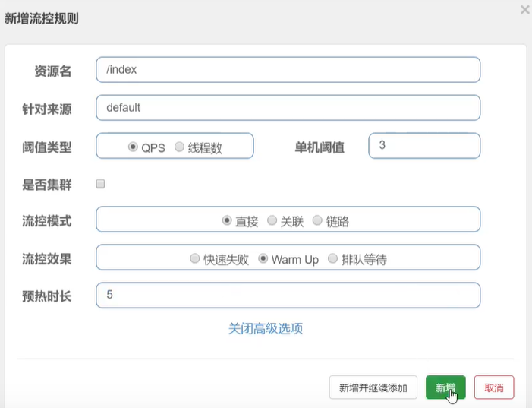Focus the 针对来源 input field
The height and width of the screenshot is (408, 532).
[288, 108]
